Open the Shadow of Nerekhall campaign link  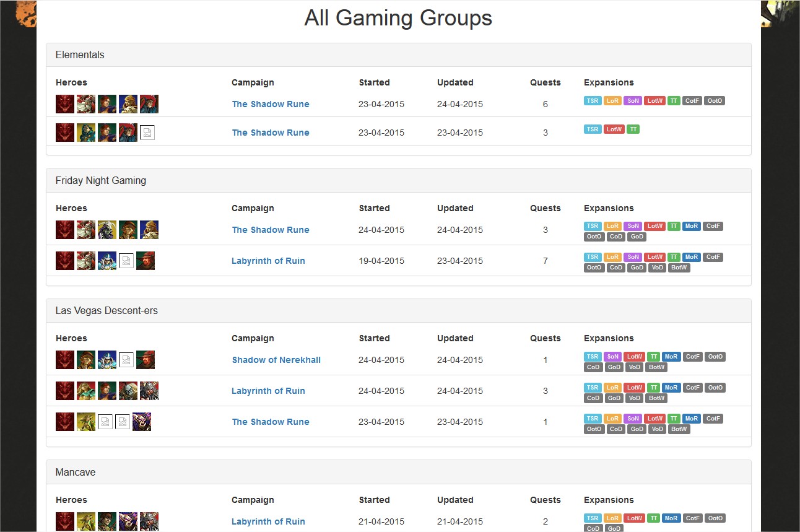point(276,360)
